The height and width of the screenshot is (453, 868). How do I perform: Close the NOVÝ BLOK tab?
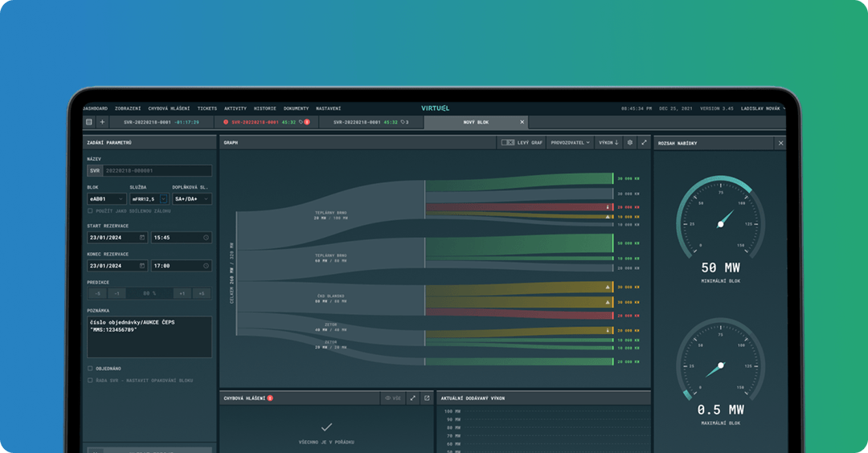pyautogui.click(x=522, y=122)
